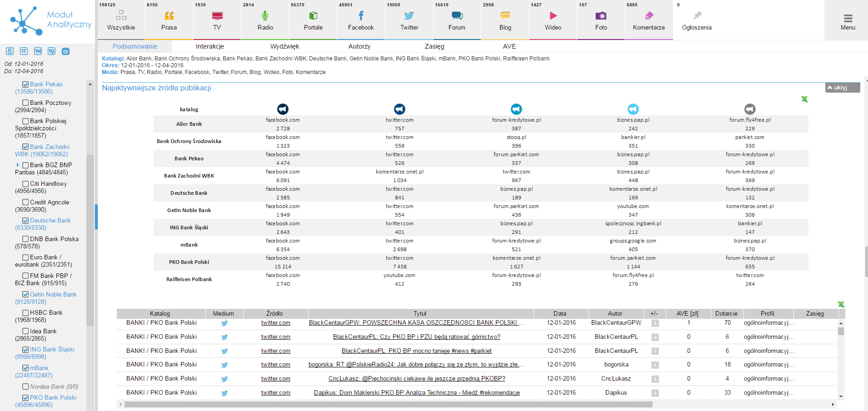Select the Twitter source icon
Viewport: 868px width, 411px height.
(409, 16)
